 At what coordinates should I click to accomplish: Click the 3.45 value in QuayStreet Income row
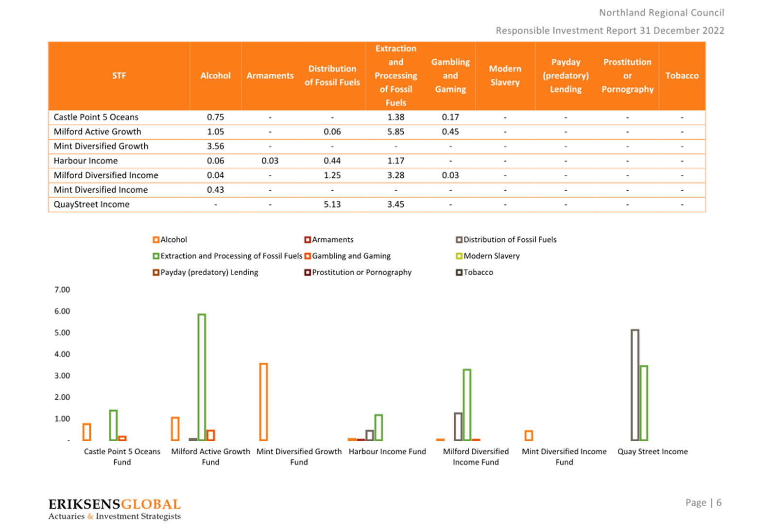pos(396,204)
